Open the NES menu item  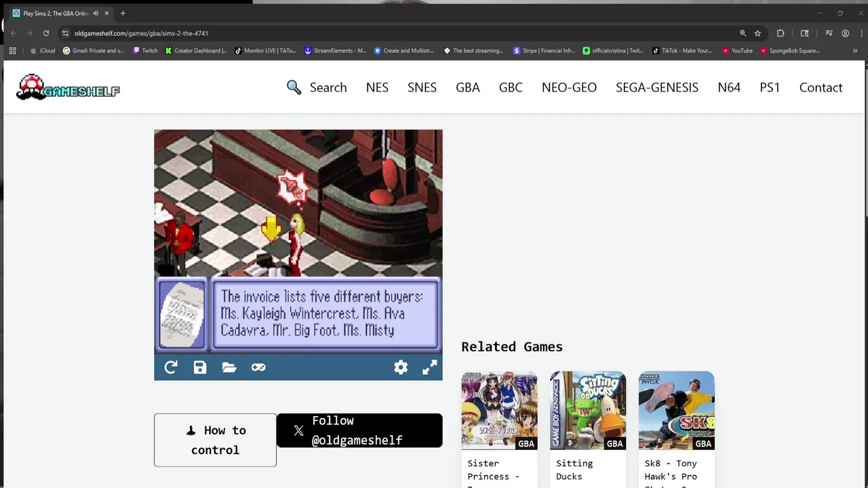tap(377, 87)
